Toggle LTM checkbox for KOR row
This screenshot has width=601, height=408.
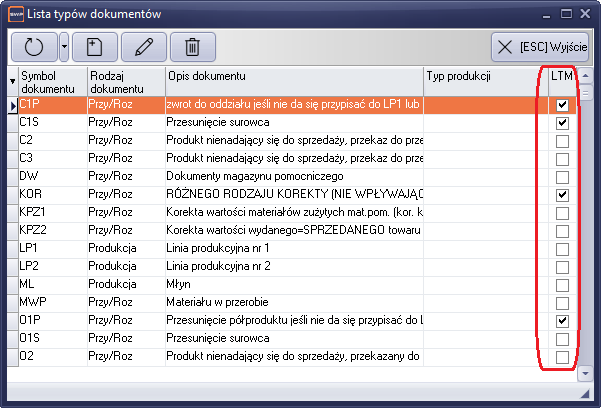click(563, 194)
